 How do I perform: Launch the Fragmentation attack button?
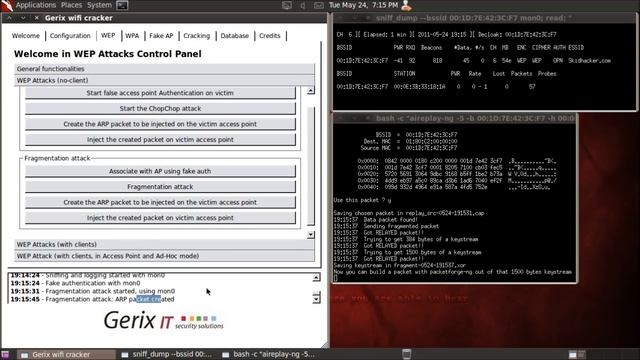pyautogui.click(x=160, y=187)
